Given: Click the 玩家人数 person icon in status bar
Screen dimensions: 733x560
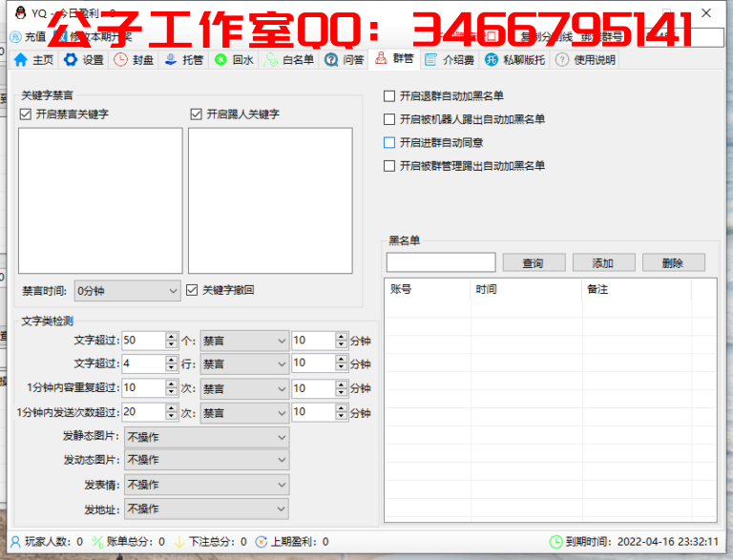Looking at the screenshot, I should click(15, 542).
